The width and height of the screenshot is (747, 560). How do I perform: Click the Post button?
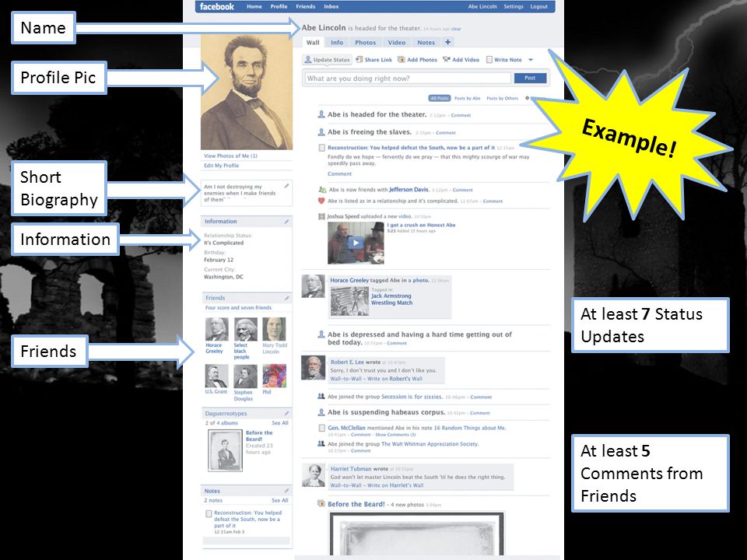point(530,78)
